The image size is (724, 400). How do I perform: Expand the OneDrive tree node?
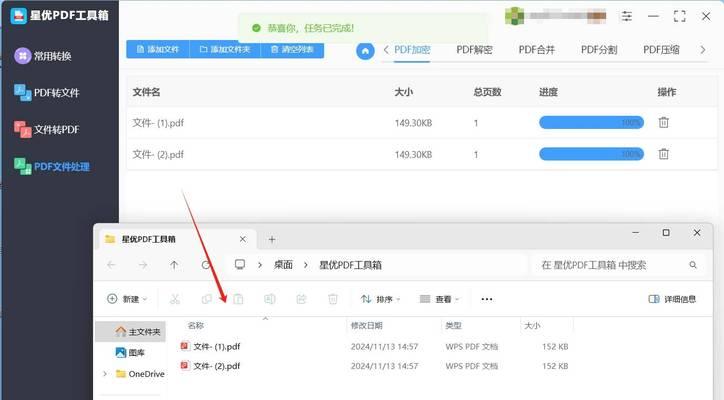coord(105,374)
